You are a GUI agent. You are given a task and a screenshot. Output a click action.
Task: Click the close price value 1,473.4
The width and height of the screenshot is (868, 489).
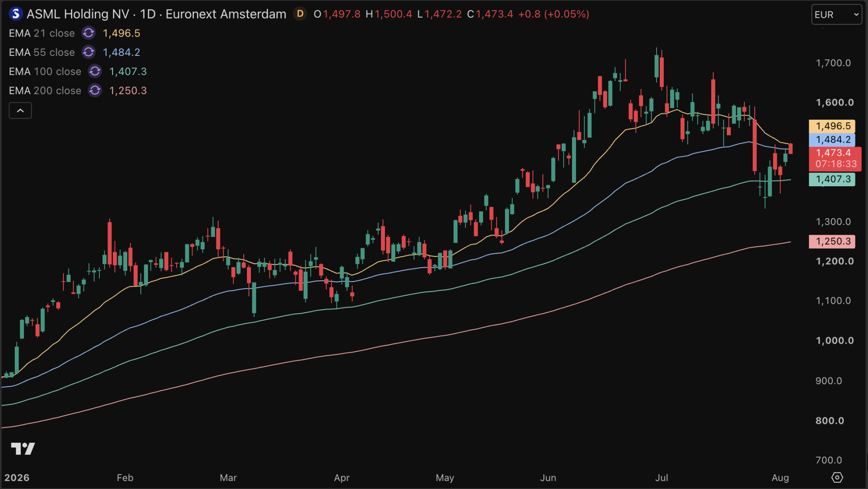pyautogui.click(x=494, y=14)
